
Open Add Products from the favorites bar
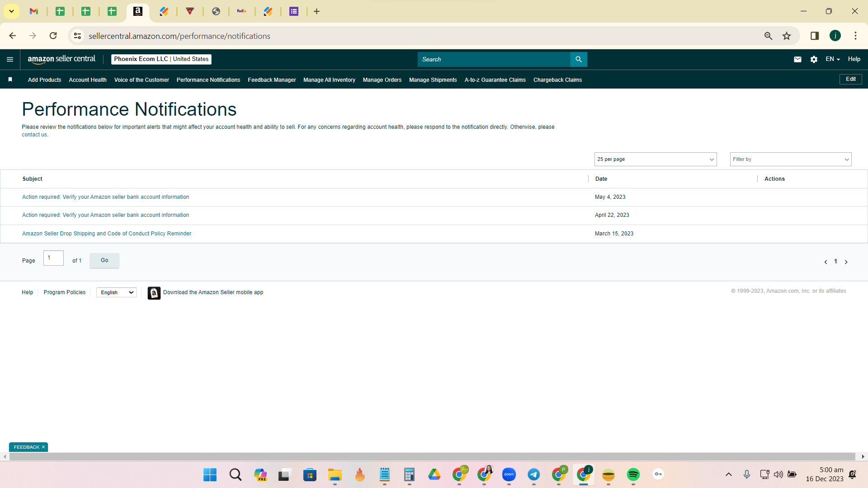click(x=44, y=80)
